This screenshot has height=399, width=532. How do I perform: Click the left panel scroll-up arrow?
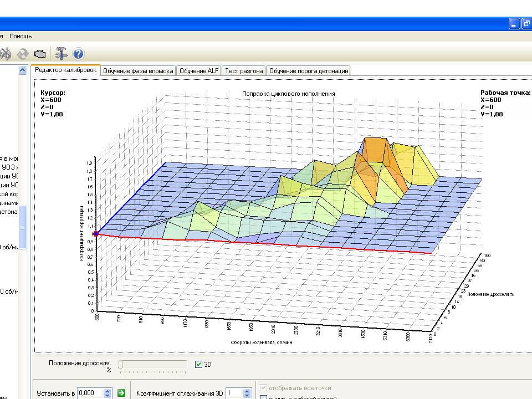[x=22, y=70]
